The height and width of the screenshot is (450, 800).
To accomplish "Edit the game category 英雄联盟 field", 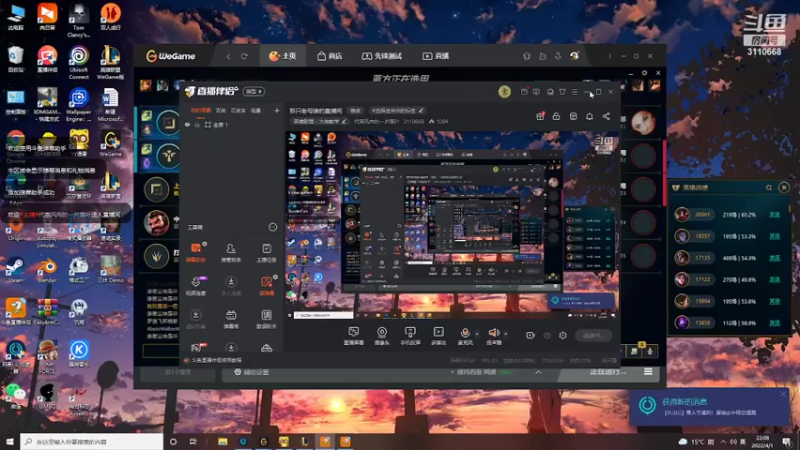I will coord(319,121).
